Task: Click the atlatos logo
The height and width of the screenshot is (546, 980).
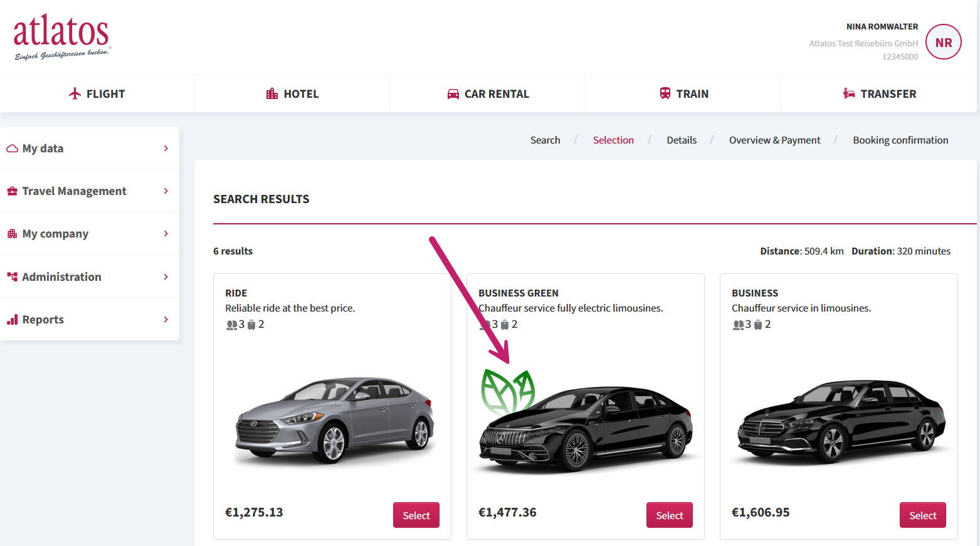Action: click(x=62, y=36)
